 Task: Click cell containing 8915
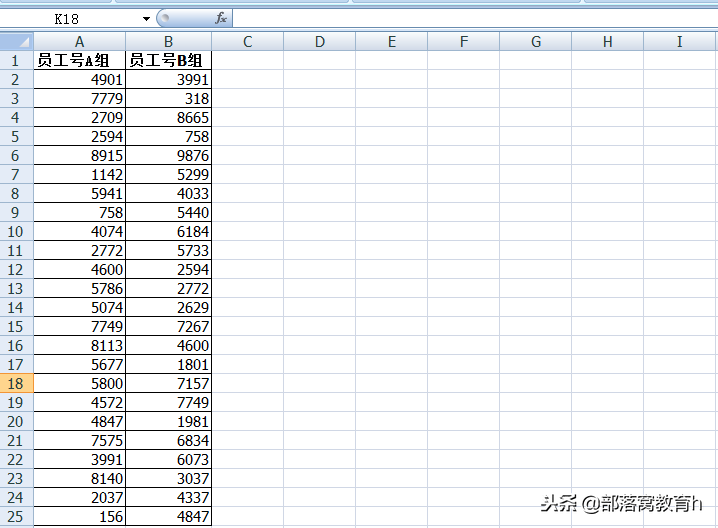(x=80, y=156)
